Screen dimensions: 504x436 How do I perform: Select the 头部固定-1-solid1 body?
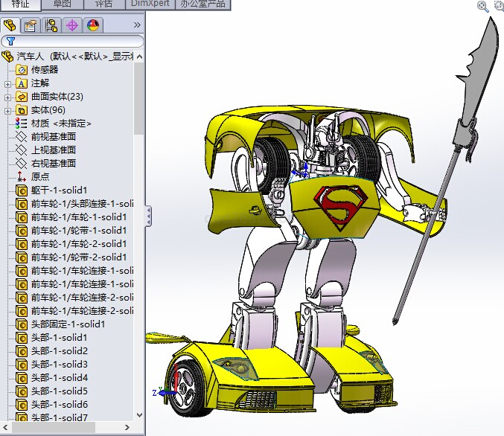click(x=68, y=324)
